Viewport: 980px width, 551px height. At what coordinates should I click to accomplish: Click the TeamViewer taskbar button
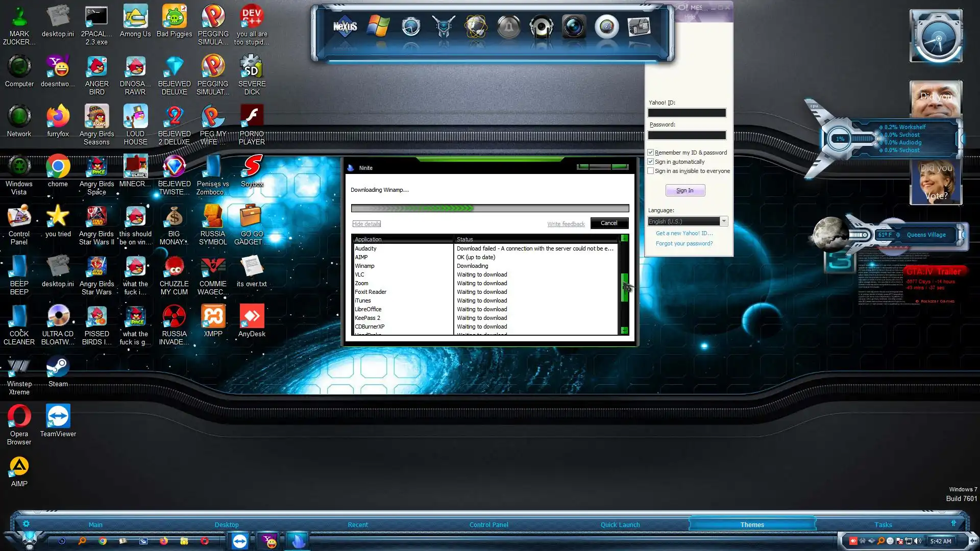[x=239, y=541]
